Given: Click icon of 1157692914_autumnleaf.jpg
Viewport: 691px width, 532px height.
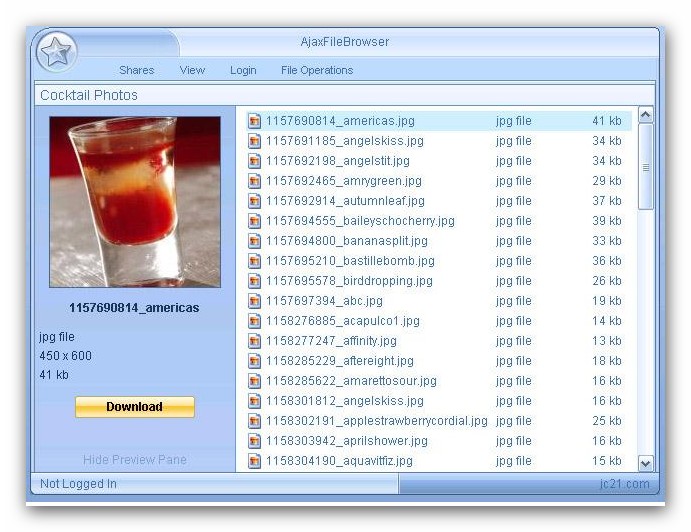Looking at the screenshot, I should (x=254, y=201).
